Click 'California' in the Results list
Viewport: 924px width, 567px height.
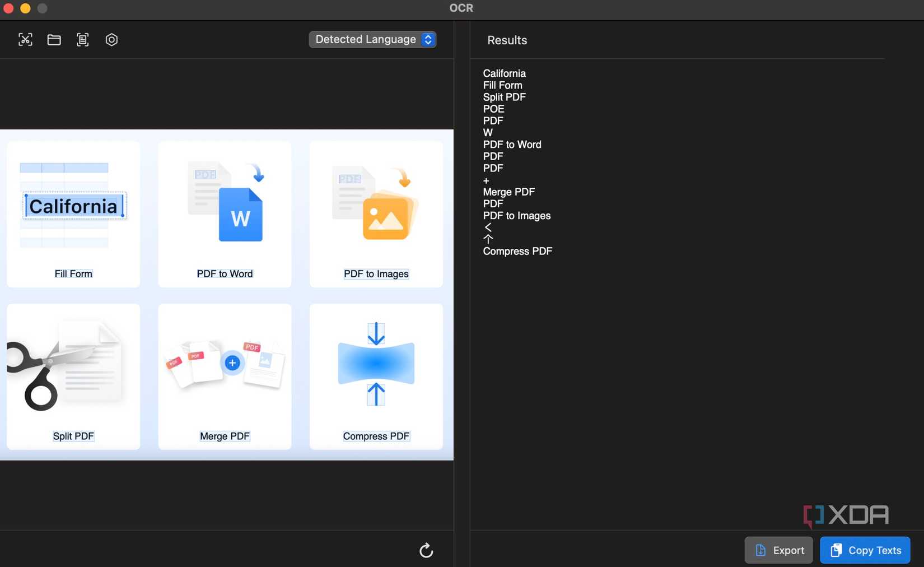(505, 73)
